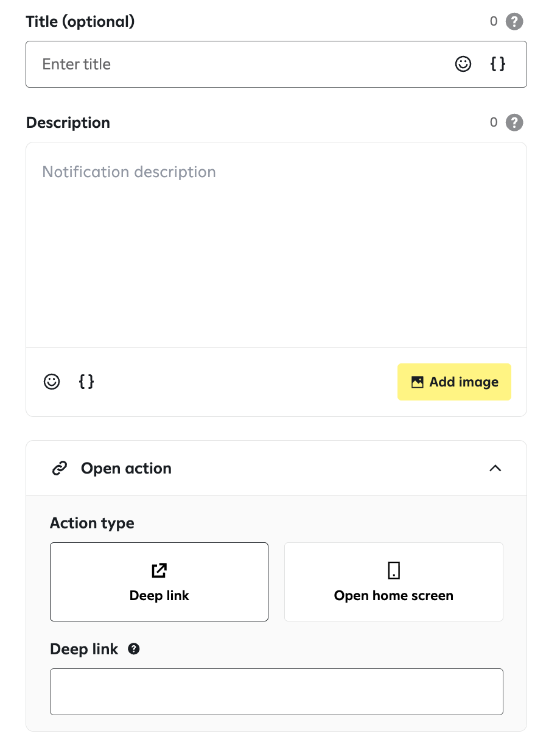Open emoji picker below Description box

52,382
